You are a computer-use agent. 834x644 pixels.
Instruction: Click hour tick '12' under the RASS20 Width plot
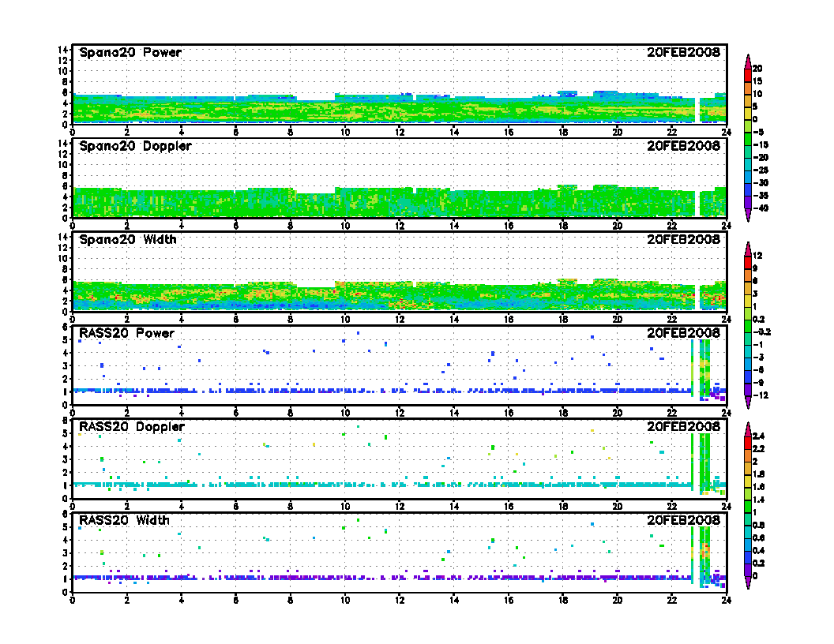tap(400, 601)
